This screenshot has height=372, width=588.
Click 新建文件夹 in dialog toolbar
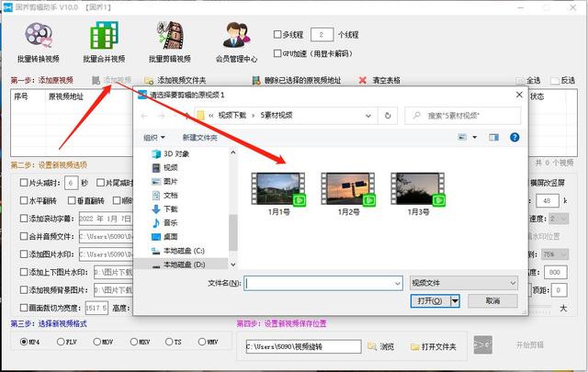(199, 138)
